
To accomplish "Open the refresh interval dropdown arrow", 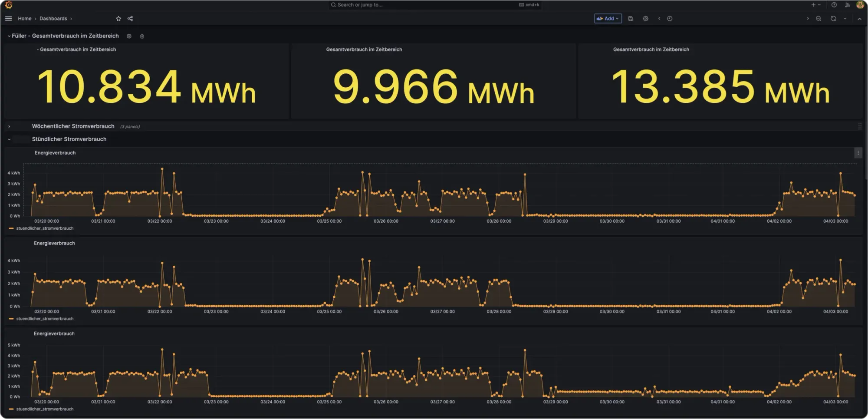I will click(845, 19).
